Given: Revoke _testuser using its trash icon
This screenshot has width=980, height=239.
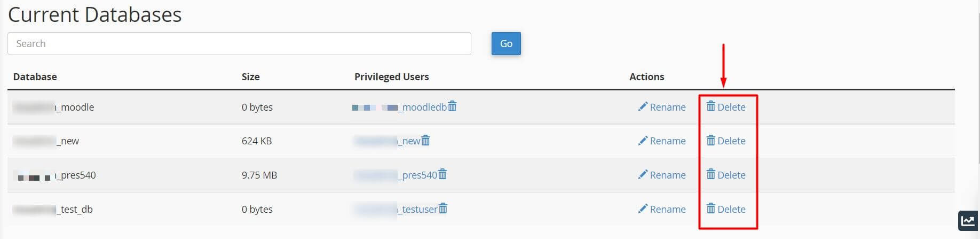Looking at the screenshot, I should 443,209.
